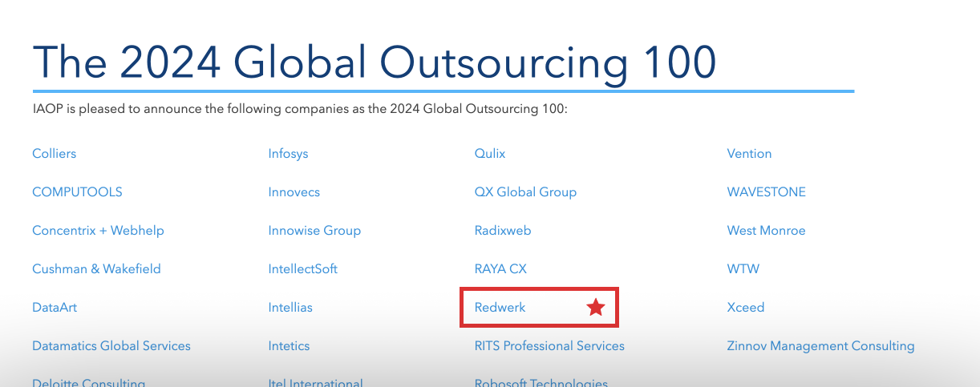The image size is (980, 387).
Task: Click the COMPUTOOLS link
Action: [77, 191]
